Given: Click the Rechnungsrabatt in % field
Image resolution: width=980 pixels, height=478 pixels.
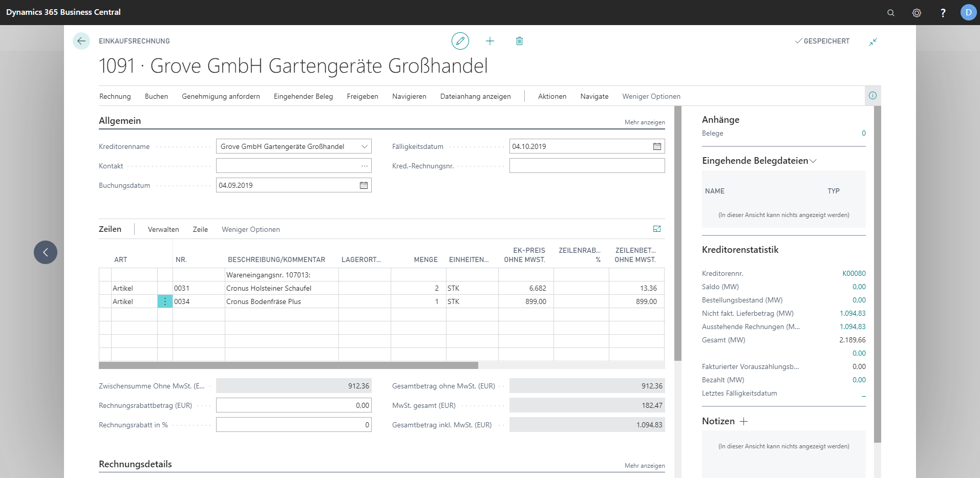Looking at the screenshot, I should tap(293, 425).
